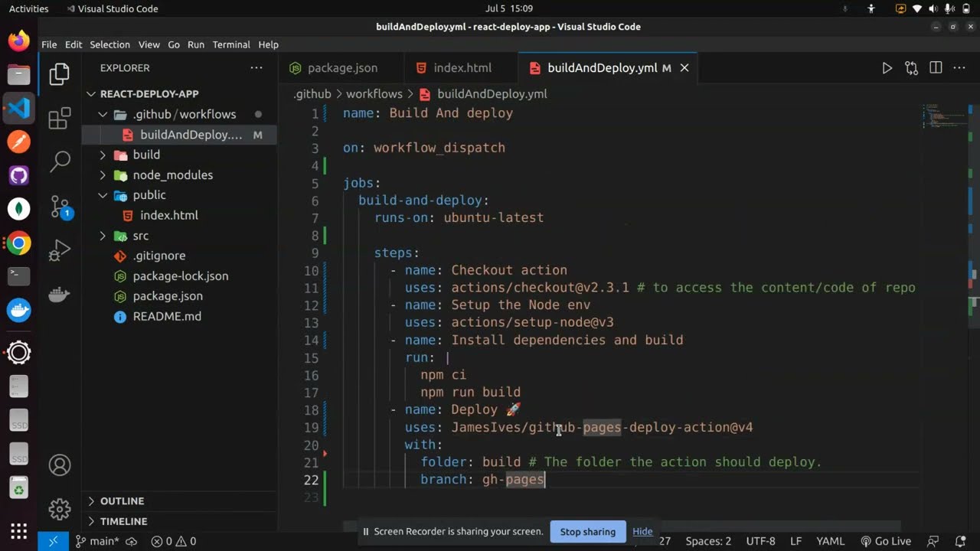Open README.md in explorer
Viewport: 980px width, 551px height.
pyautogui.click(x=167, y=316)
